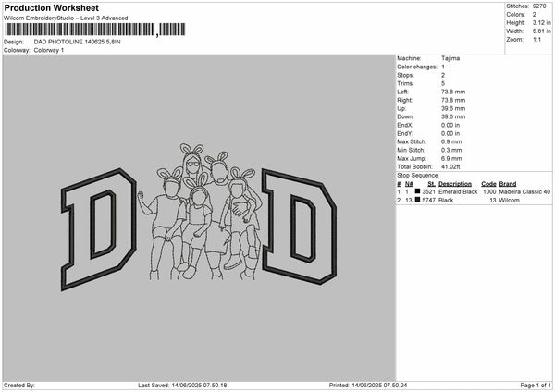Click the 'N#' column header
Image resolution: width=555 pixels, height=392 pixels.
(x=409, y=184)
